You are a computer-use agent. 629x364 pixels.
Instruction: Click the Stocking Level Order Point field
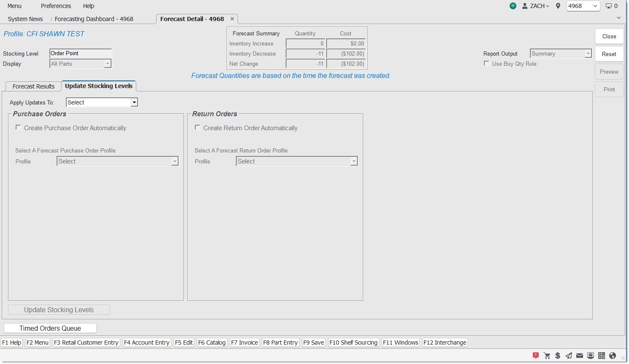pyautogui.click(x=80, y=54)
